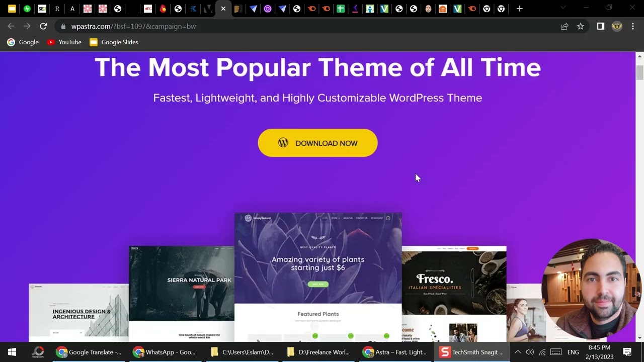Viewport: 644px width, 362px height.
Task: Switch to the green cross favicon tab
Action: pos(341,9)
